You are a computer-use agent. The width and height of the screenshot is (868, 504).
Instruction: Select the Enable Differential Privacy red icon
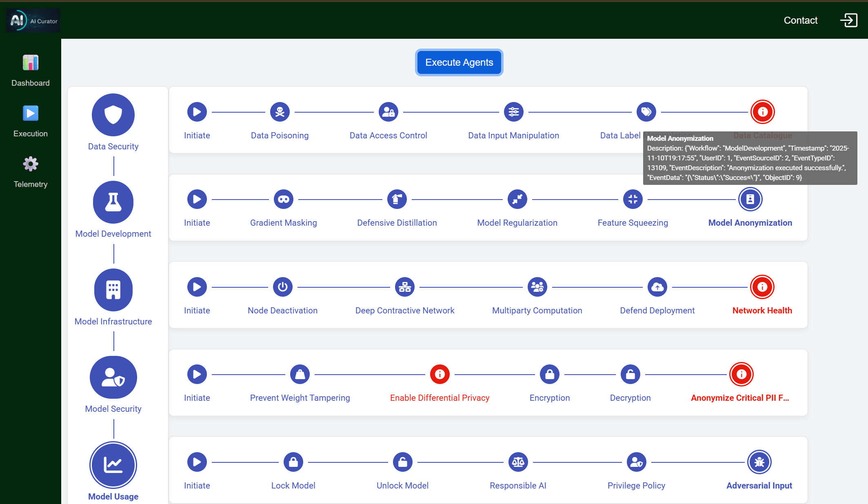tap(440, 374)
